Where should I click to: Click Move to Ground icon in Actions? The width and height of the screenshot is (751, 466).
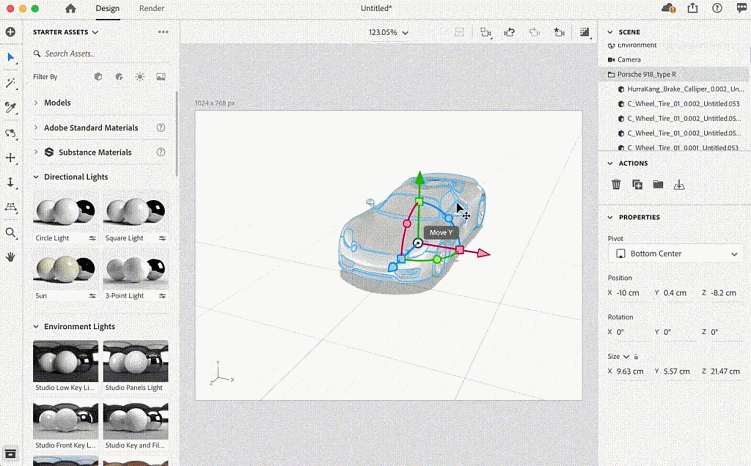679,184
